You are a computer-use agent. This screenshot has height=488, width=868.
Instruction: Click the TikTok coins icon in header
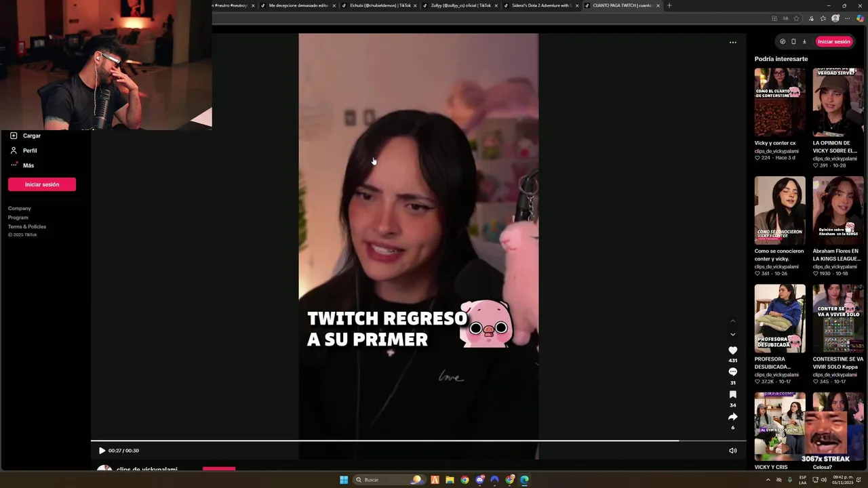click(x=783, y=41)
